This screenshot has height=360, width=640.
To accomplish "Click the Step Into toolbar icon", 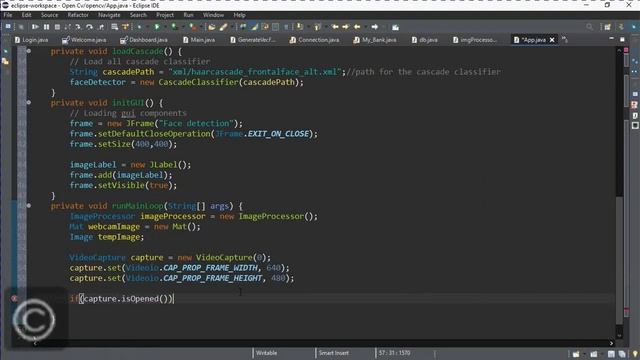I will coord(78,27).
